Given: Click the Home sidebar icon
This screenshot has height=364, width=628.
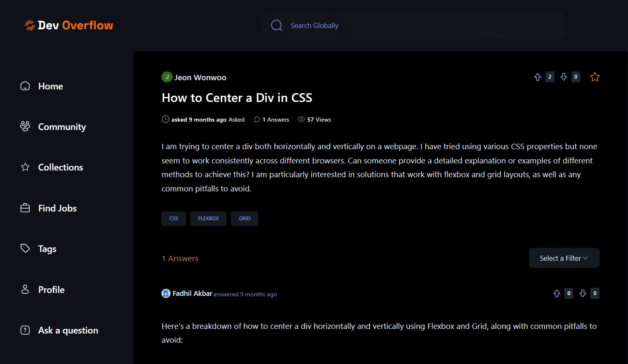Looking at the screenshot, I should tap(25, 86).
